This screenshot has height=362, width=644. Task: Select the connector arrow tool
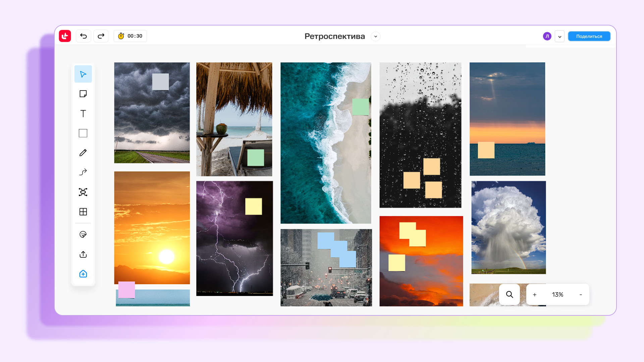pyautogui.click(x=83, y=172)
